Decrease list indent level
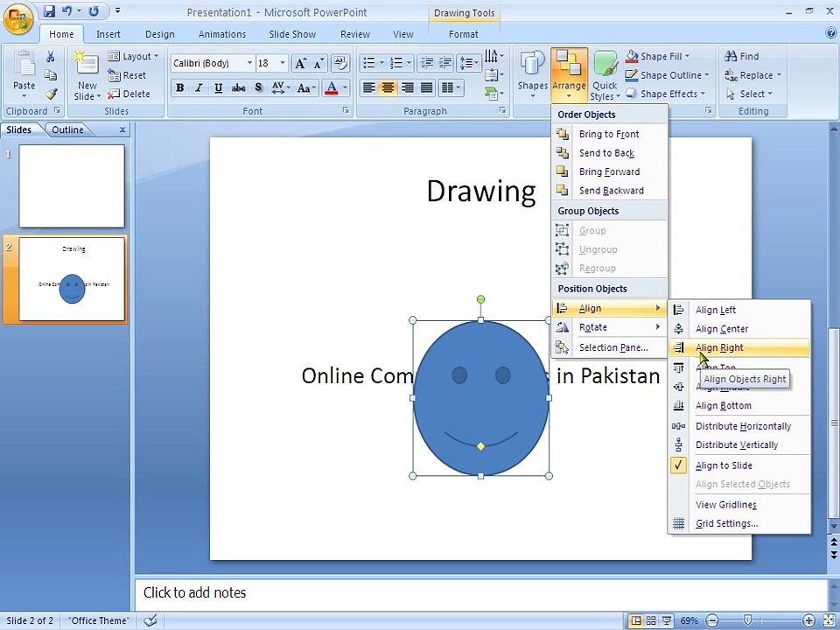 coord(427,63)
